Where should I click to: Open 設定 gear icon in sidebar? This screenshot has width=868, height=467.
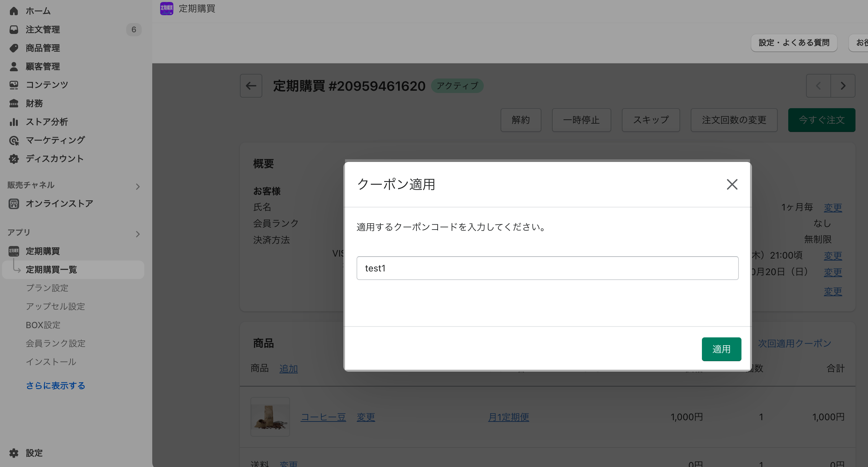[x=14, y=453]
